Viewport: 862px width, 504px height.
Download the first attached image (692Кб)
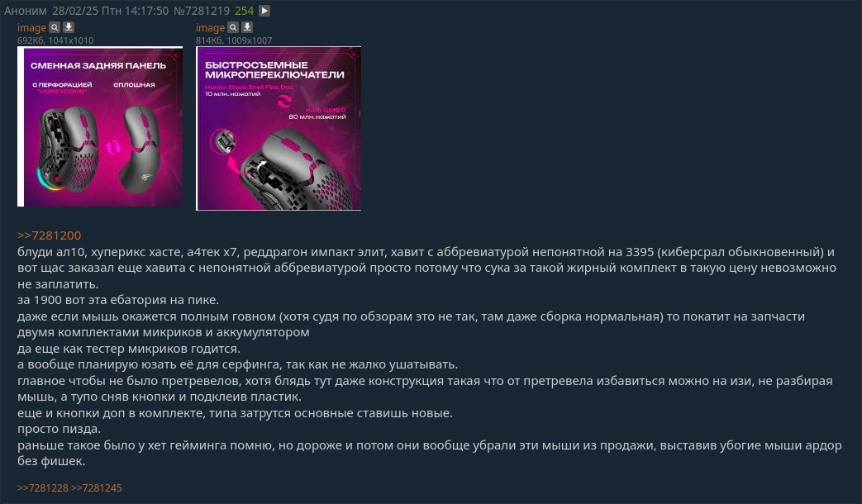68,27
